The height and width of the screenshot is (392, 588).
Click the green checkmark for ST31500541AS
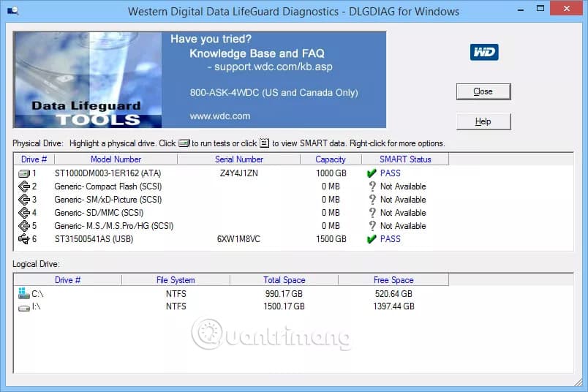click(x=372, y=239)
